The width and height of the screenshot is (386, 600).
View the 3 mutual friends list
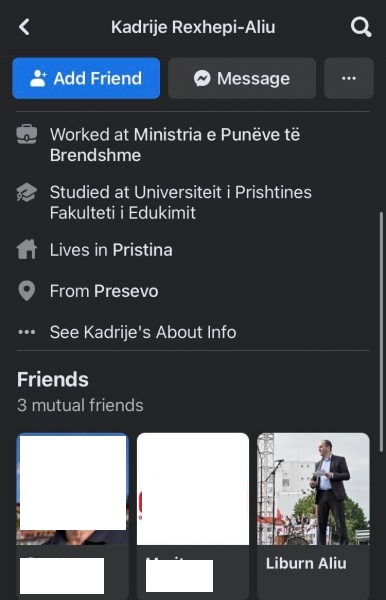tap(80, 405)
